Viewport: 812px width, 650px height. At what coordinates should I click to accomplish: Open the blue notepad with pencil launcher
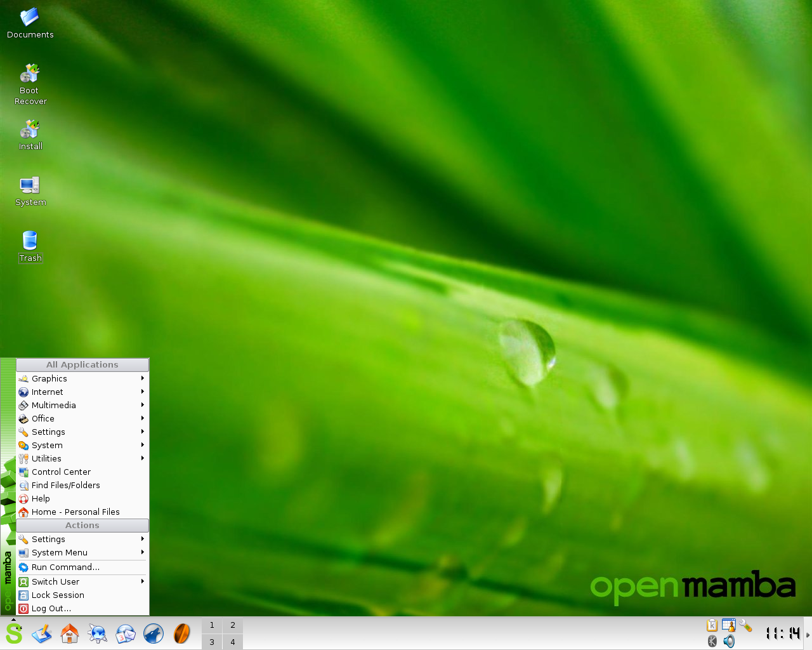point(42,633)
